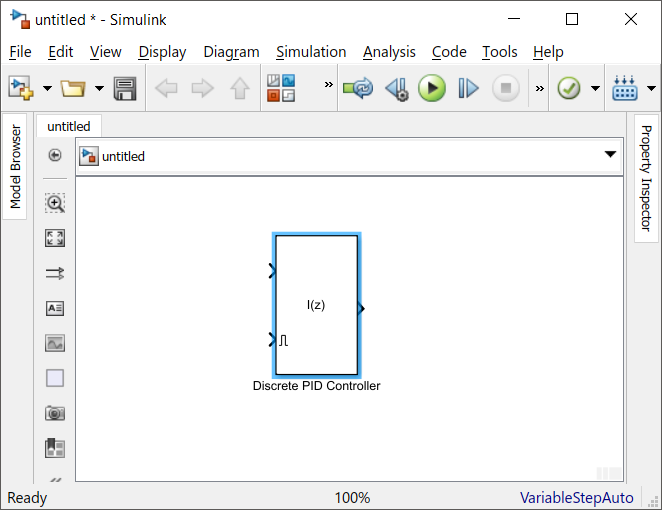This screenshot has height=510, width=662.
Task: Click the Up to Parent arrow
Action: coord(240,88)
